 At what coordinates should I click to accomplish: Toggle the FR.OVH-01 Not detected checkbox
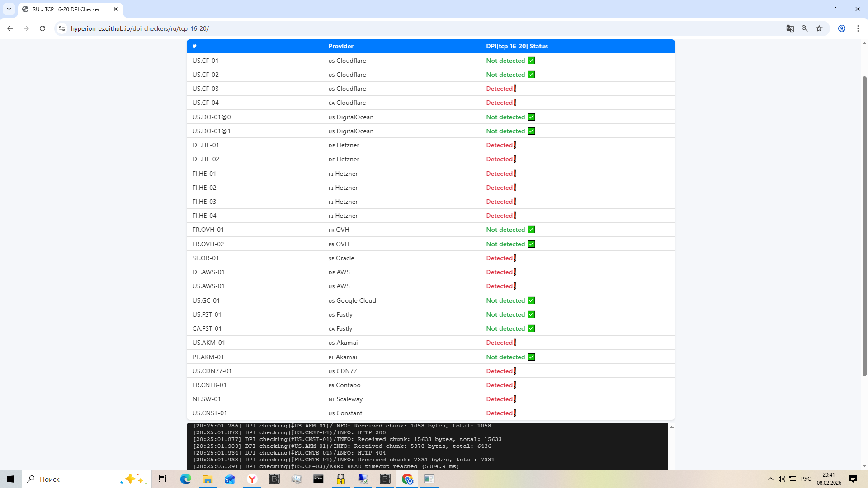[531, 230]
